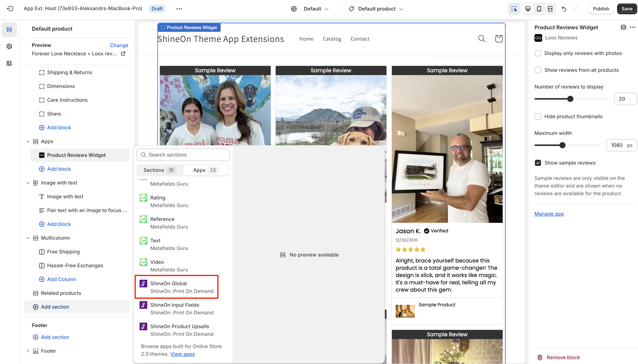Image resolution: width=638 pixels, height=364 pixels.
Task: Open the Sections panel icon in left rail
Action: (x=9, y=30)
